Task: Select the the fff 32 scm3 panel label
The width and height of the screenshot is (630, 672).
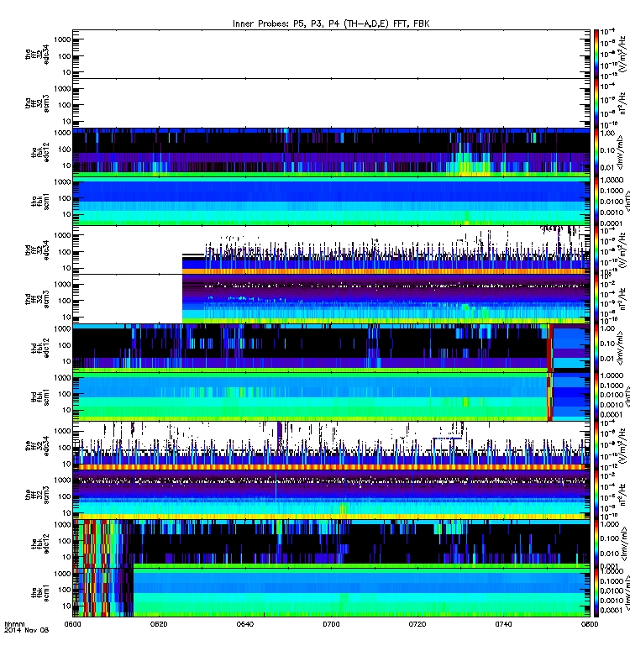Action: coord(37,495)
